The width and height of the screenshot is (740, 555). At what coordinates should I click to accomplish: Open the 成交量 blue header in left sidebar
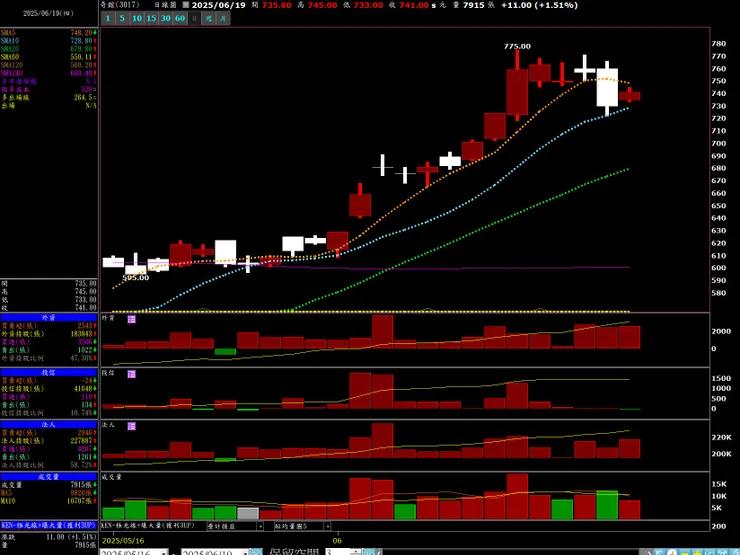pyautogui.click(x=49, y=477)
